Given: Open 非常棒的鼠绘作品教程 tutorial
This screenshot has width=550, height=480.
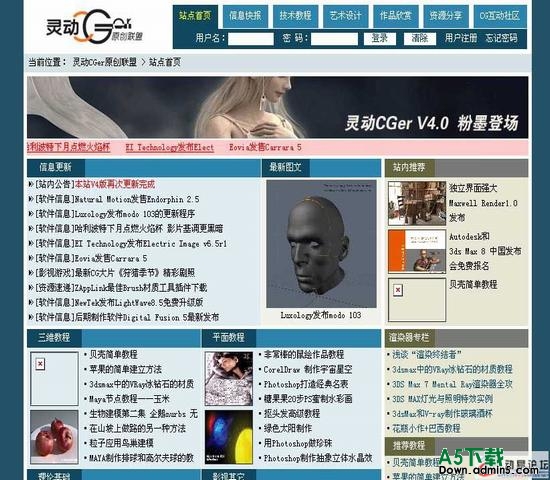Looking at the screenshot, I should (304, 355).
